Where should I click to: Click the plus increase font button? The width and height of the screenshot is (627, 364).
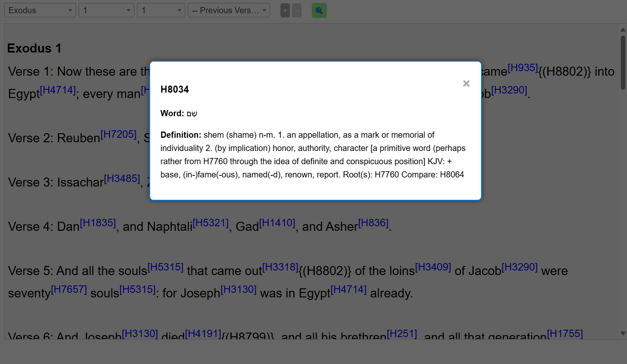(285, 10)
